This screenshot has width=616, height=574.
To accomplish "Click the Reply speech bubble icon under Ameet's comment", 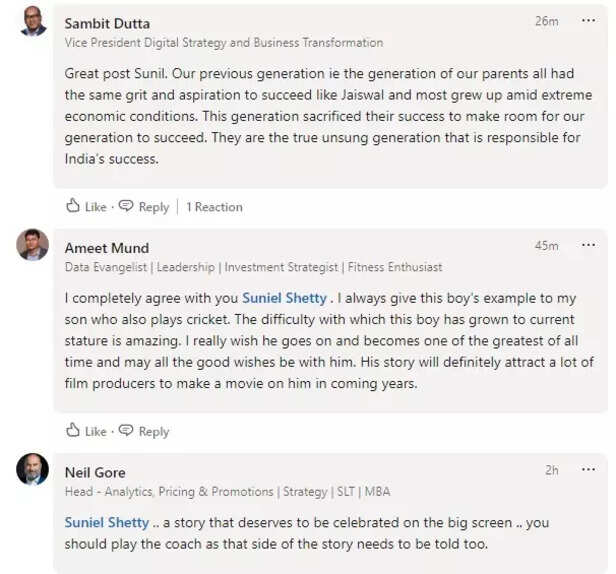I will coord(126,431).
